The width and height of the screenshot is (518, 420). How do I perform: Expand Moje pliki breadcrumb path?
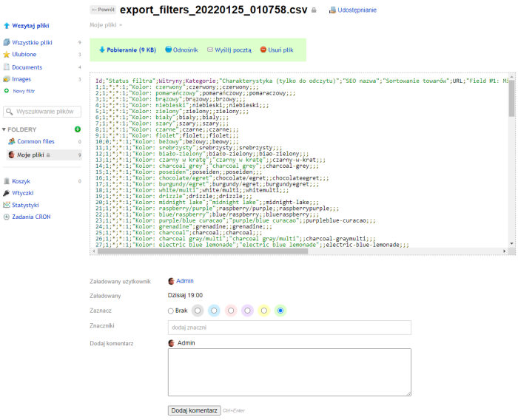click(x=121, y=25)
